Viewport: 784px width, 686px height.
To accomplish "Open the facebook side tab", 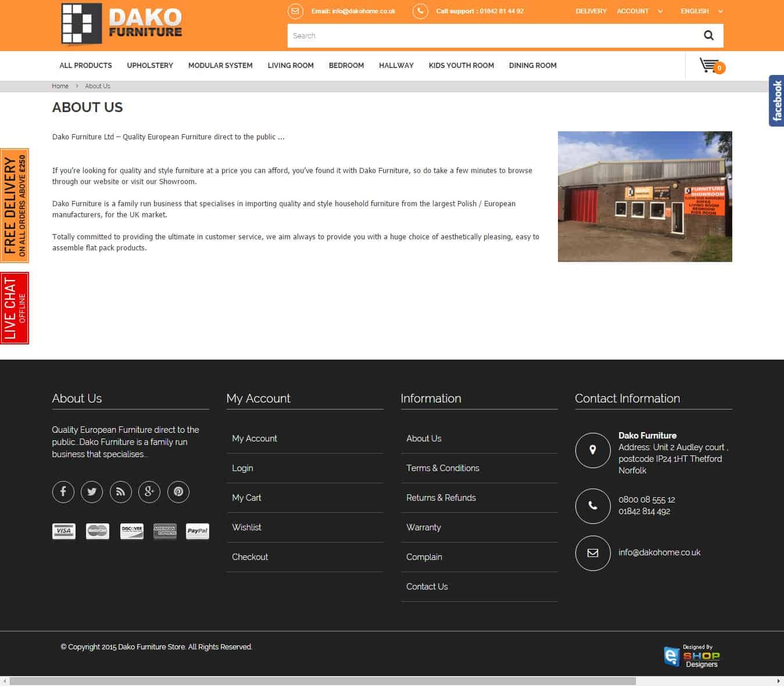I will pos(776,100).
